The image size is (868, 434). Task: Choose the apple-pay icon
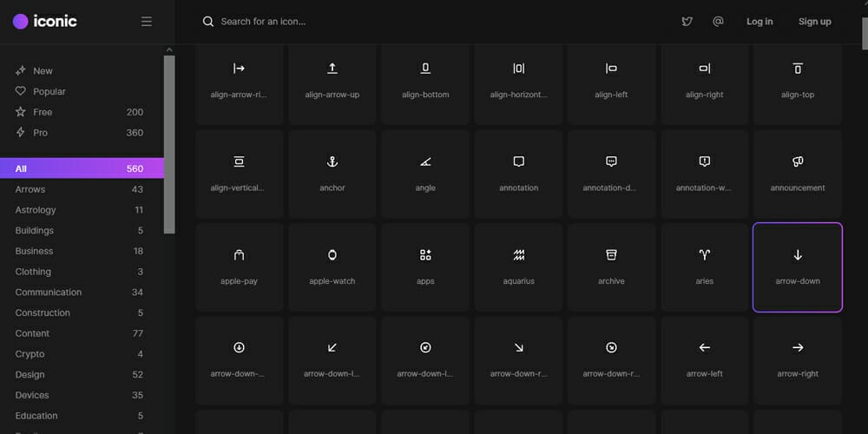click(240, 267)
